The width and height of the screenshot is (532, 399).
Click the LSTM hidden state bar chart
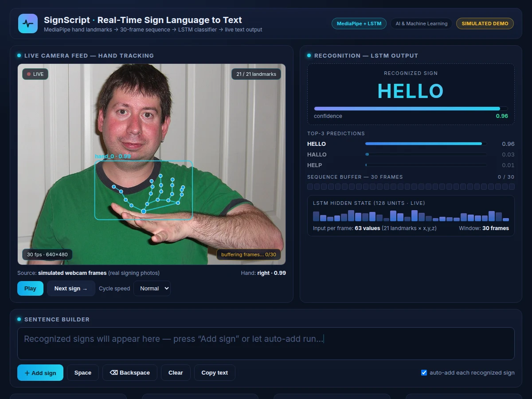point(411,216)
